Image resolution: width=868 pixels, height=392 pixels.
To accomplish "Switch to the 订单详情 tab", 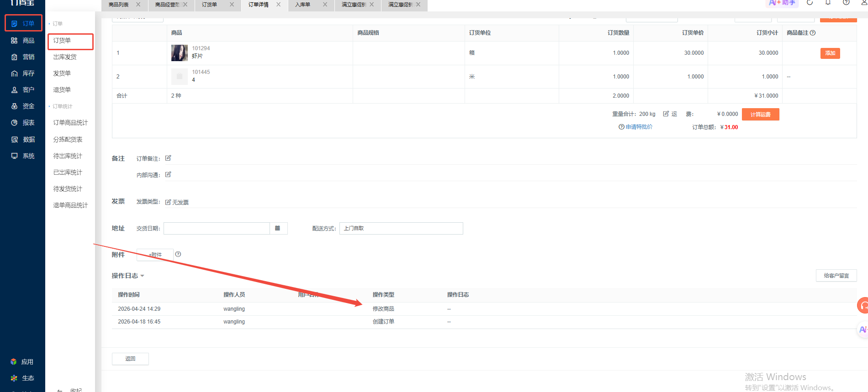I will (259, 5).
